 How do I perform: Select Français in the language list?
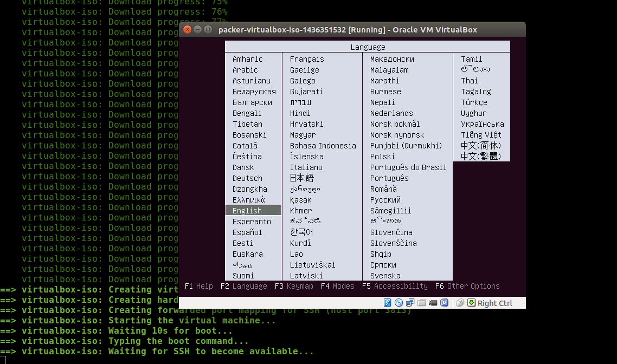[x=307, y=60]
